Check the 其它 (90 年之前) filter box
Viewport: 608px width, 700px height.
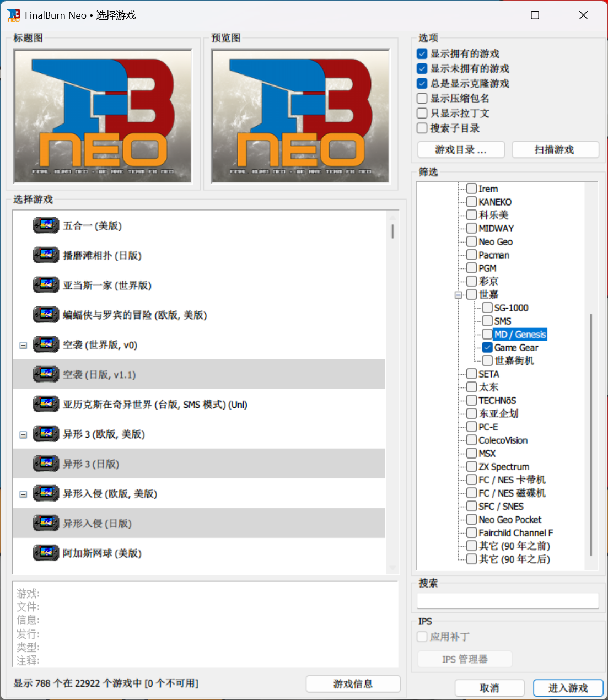coord(472,546)
